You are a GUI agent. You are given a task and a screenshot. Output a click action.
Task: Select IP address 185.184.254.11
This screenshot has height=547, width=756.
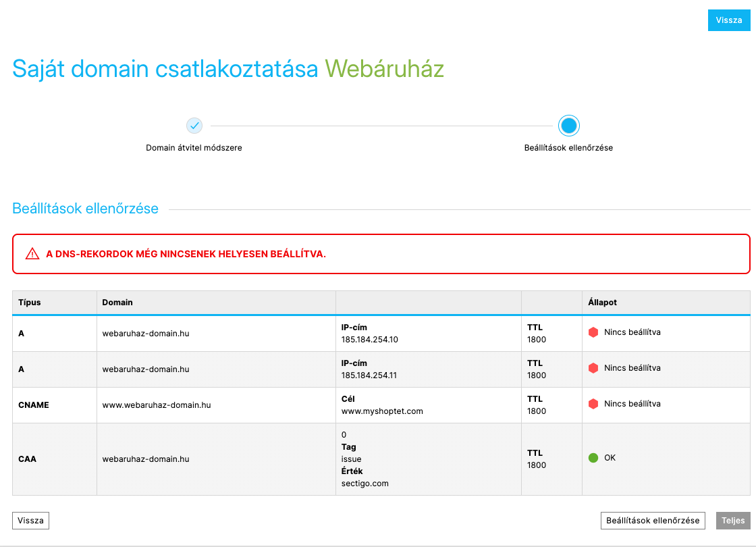coord(369,375)
